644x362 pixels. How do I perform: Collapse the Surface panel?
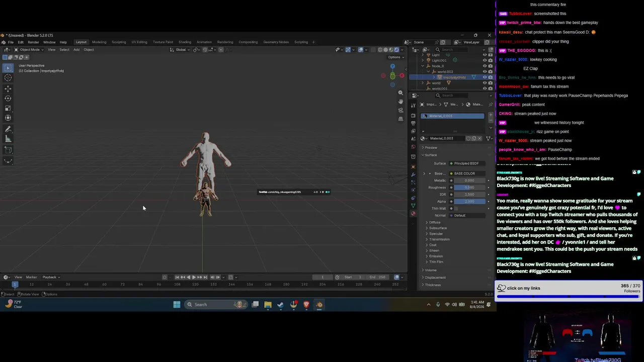pyautogui.click(x=431, y=155)
